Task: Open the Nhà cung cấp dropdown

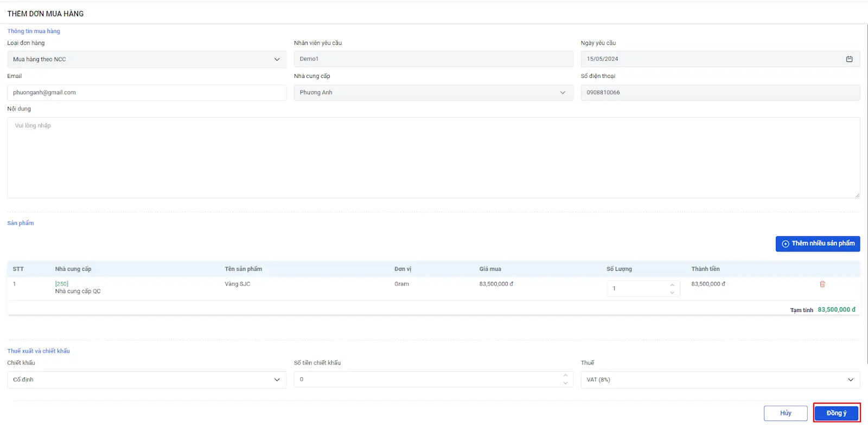Action: pos(433,93)
